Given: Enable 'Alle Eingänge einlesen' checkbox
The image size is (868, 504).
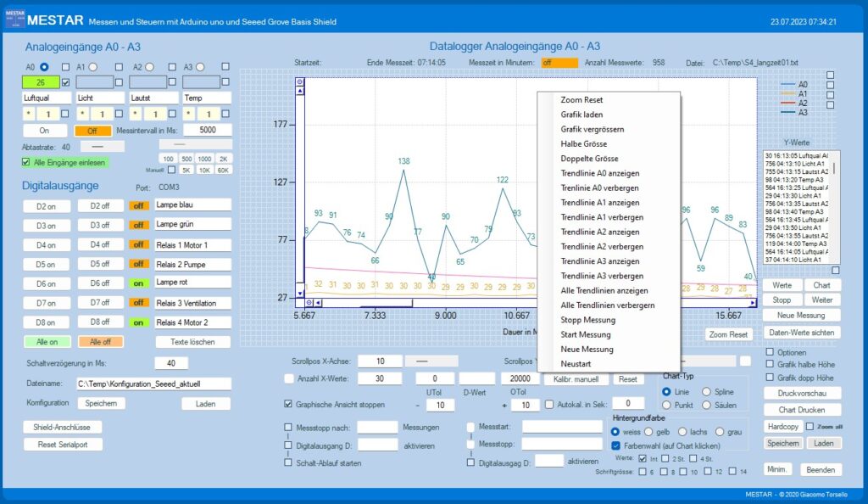Looking at the screenshot, I should 26,161.
